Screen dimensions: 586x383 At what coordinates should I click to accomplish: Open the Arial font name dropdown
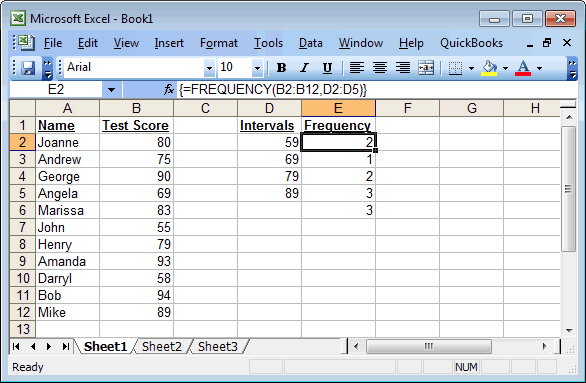(209, 68)
